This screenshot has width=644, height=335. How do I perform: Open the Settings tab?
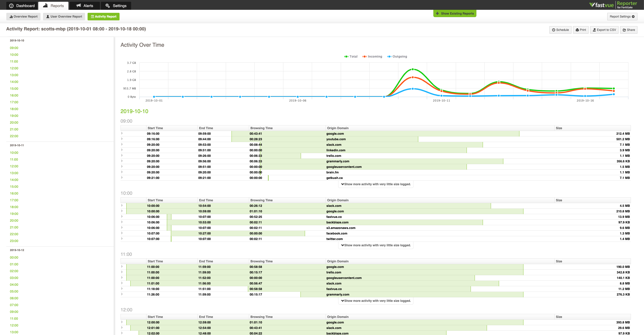pos(116,6)
